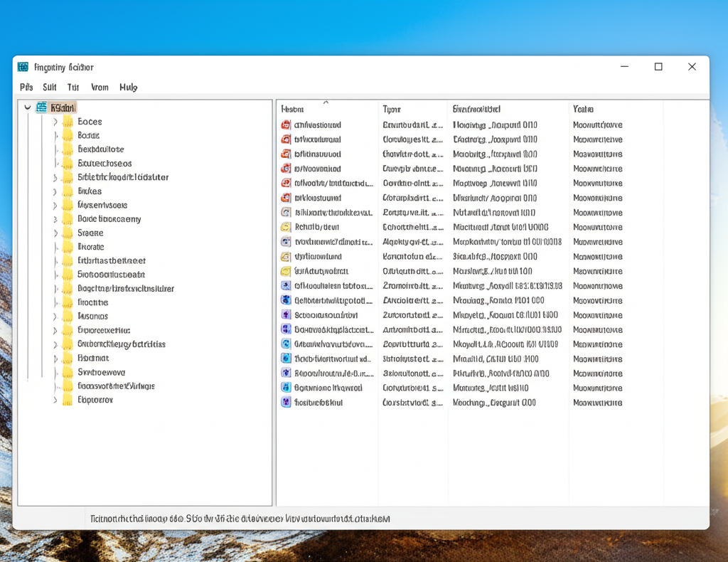
Task: Click the folder icon next to "Eiorate"
Action: (68, 247)
